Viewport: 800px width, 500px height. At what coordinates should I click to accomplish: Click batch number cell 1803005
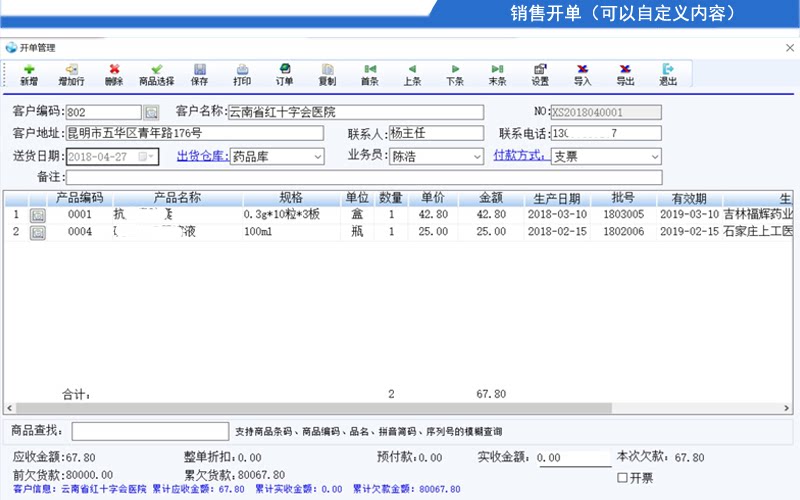pyautogui.click(x=623, y=214)
